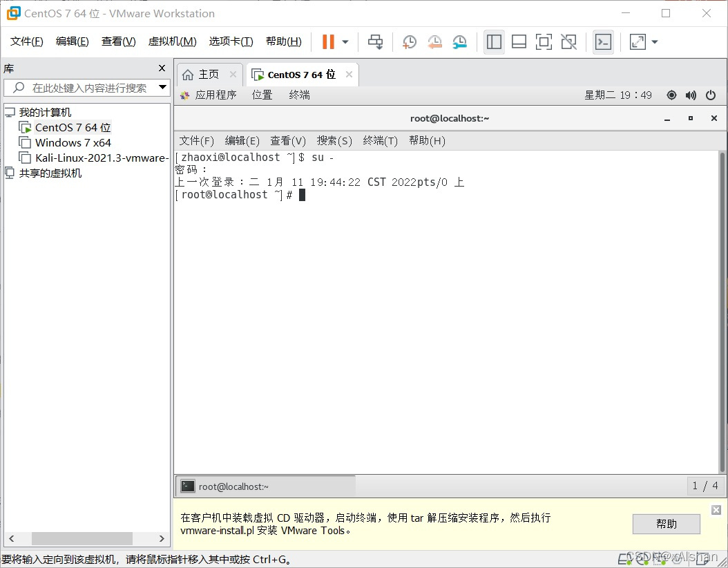Open the stretch display dropdown arrow

(x=655, y=41)
